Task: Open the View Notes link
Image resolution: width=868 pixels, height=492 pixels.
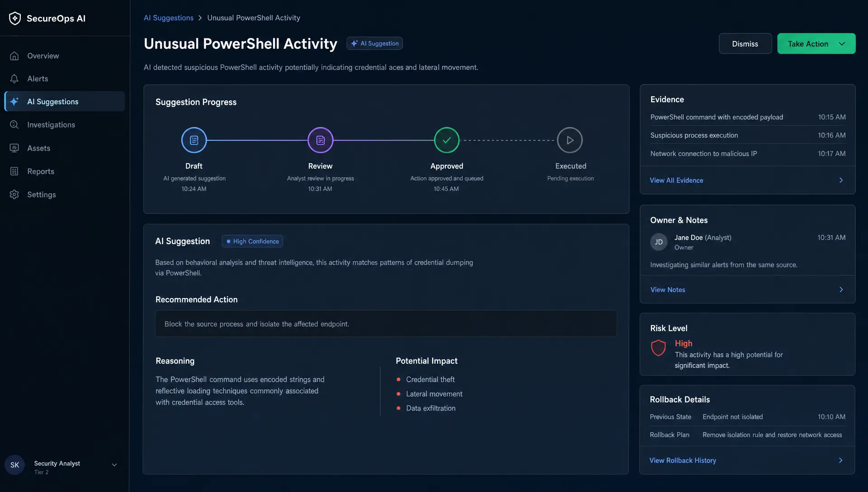Action: [x=668, y=290]
